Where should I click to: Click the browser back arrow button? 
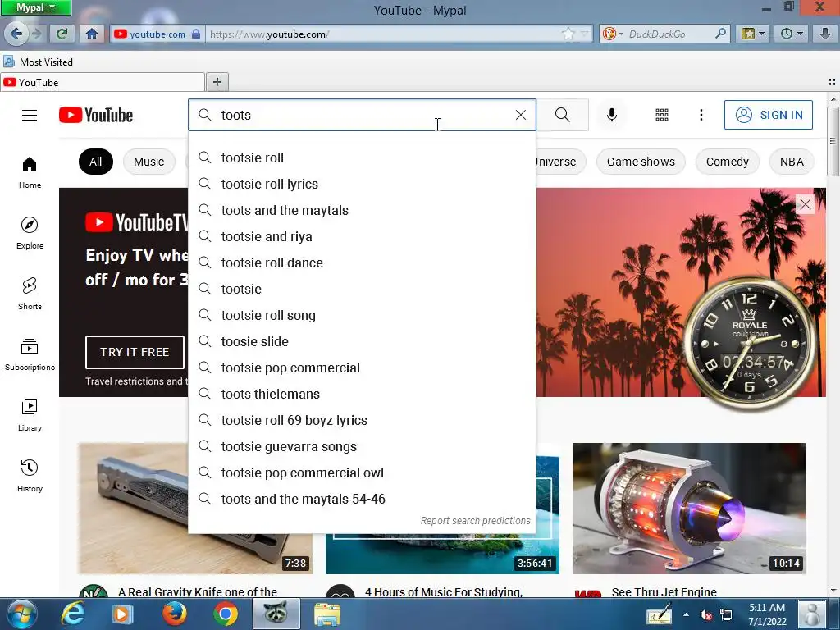click(16, 34)
